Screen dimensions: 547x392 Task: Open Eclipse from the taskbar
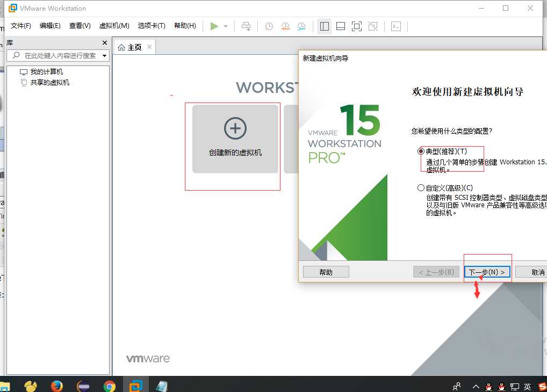coord(83,386)
